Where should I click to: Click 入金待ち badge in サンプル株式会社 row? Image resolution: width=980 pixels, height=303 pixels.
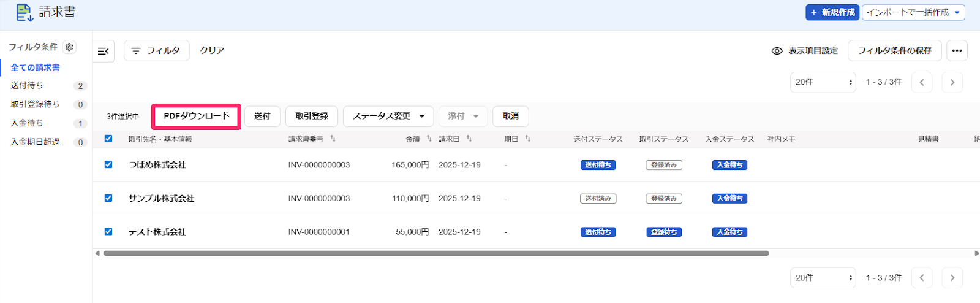729,199
